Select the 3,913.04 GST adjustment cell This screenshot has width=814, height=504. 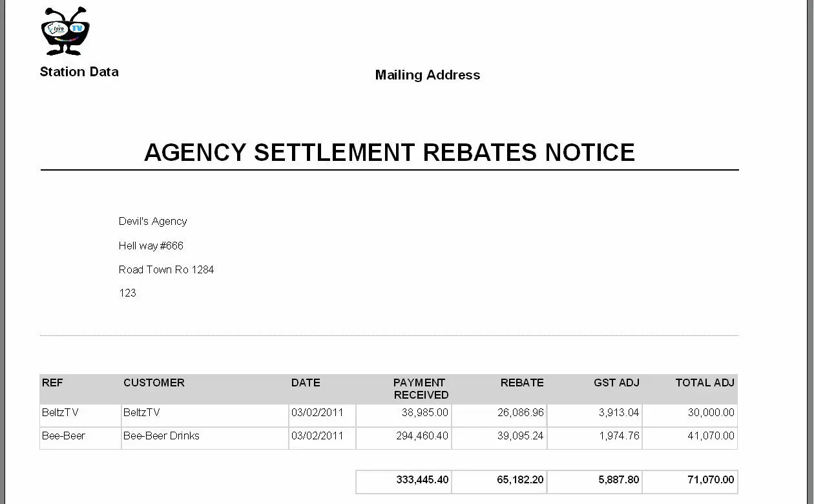(x=619, y=412)
